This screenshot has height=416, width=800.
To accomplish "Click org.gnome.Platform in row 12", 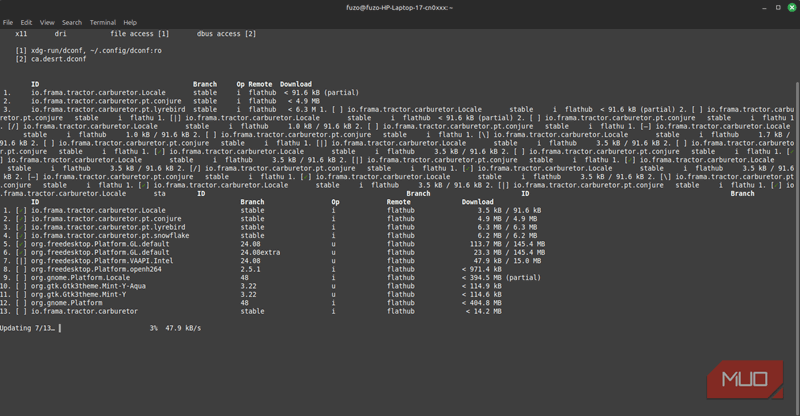I will [67, 303].
